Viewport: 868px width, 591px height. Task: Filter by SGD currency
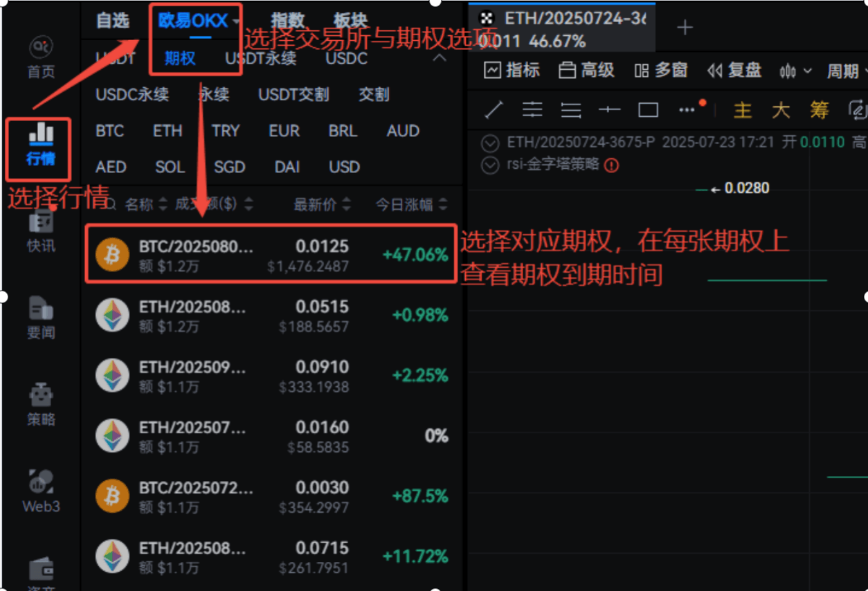(229, 167)
